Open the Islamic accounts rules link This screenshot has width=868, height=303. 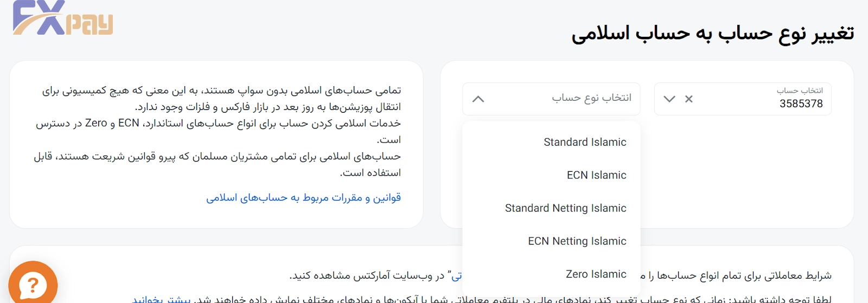point(303,198)
